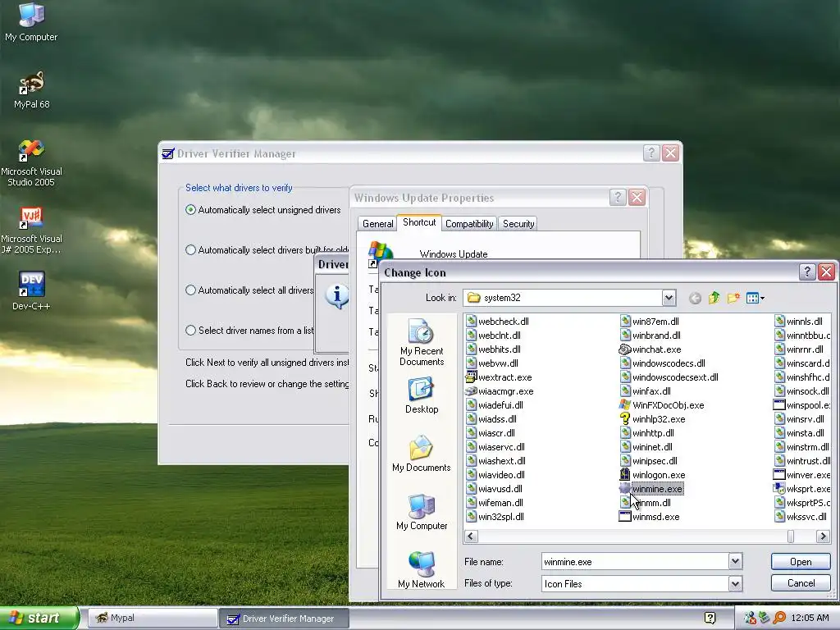Select wininet.dll in file list
Screen dimensions: 840x630
646,447
